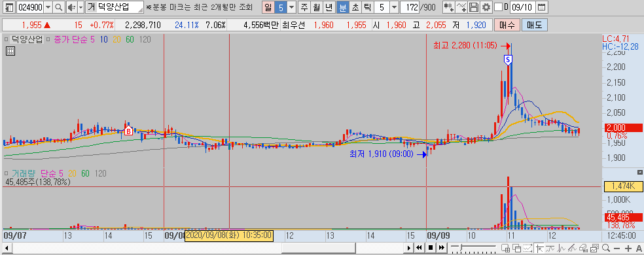The height and width of the screenshot is (255, 644).
Task: Click the zoom magnifier icon at bottom
Action: [606, 248]
